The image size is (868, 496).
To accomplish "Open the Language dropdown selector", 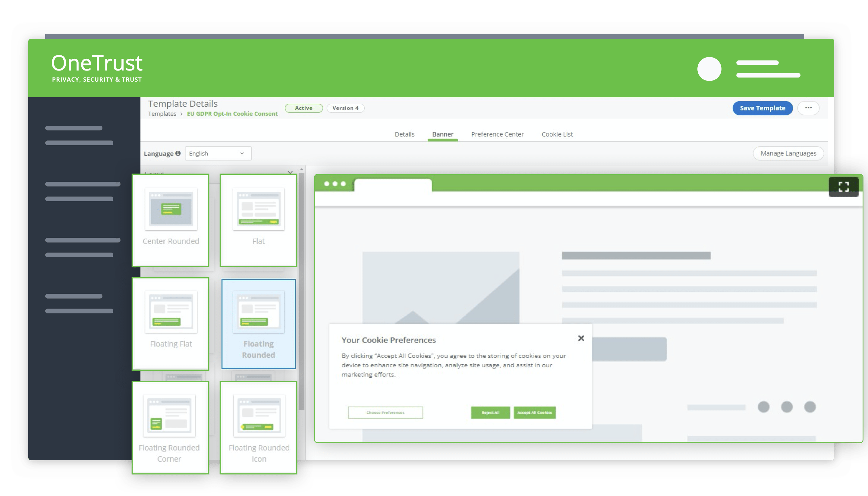I will pyautogui.click(x=216, y=153).
